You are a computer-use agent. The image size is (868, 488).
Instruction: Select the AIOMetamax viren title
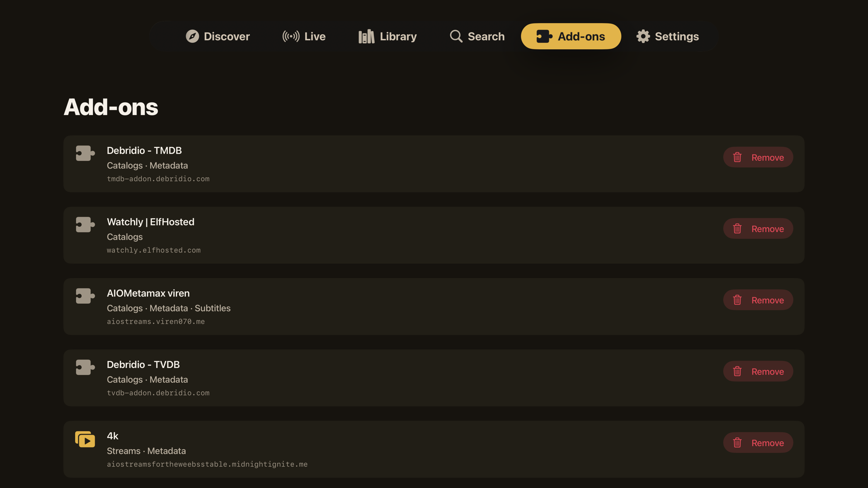[x=148, y=293]
